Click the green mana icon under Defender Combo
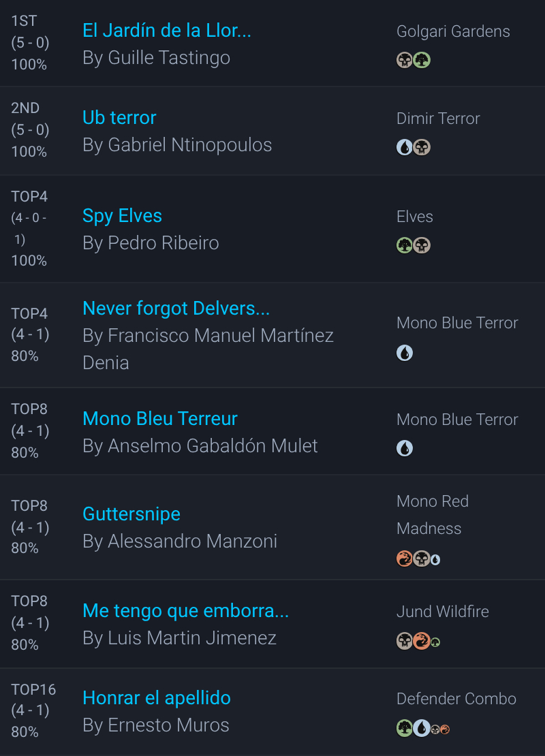The height and width of the screenshot is (756, 545). [x=405, y=728]
